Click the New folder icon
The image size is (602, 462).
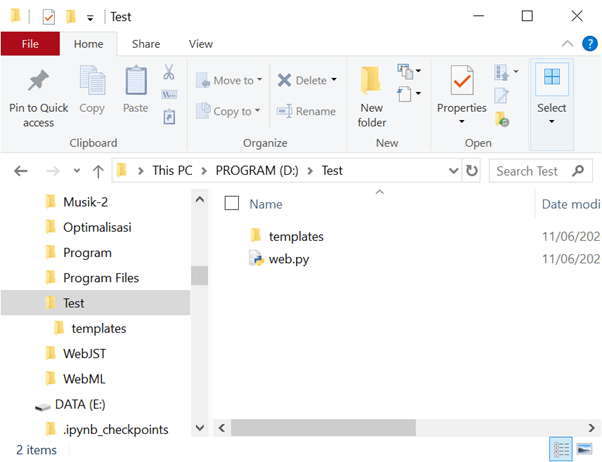[371, 81]
